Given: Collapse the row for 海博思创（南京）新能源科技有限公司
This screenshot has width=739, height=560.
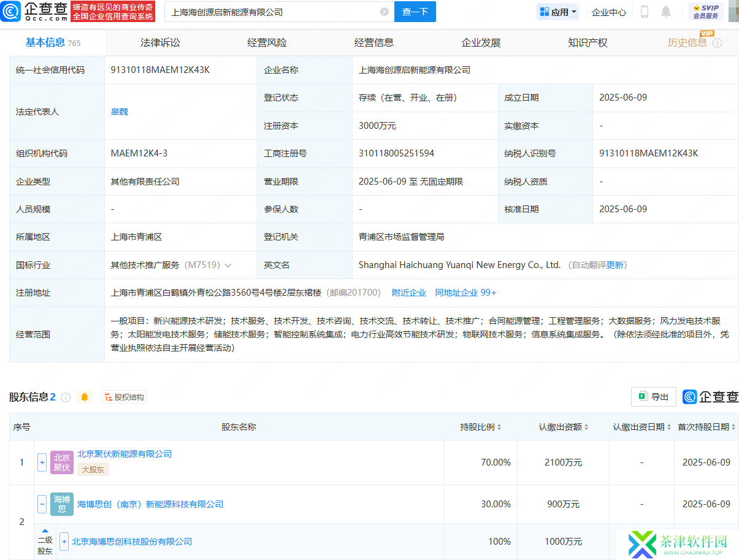Looking at the screenshot, I should pos(42,504).
